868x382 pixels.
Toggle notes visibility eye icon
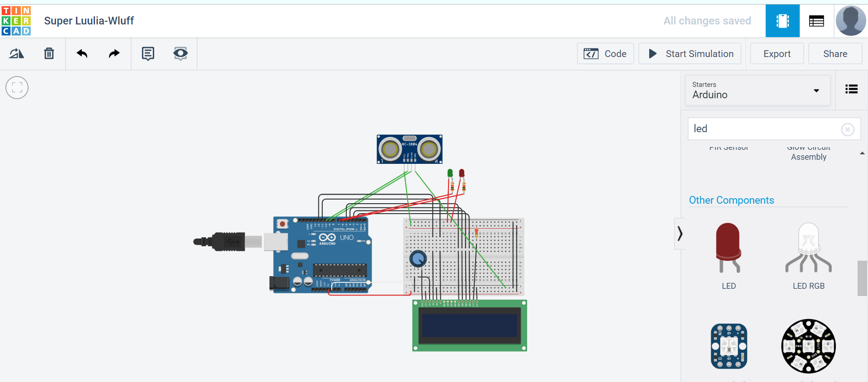point(180,53)
